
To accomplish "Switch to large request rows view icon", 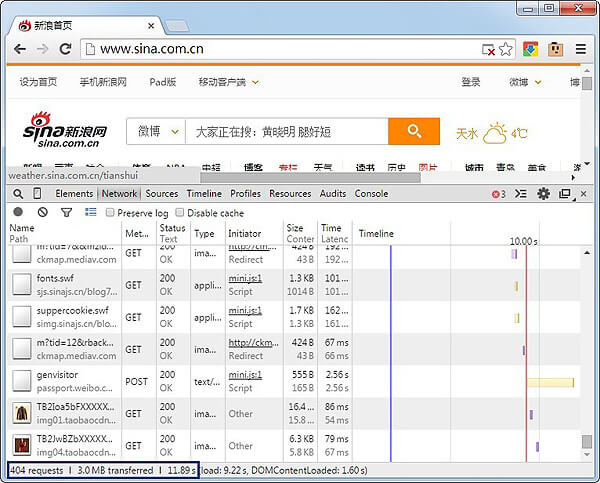I will 91,212.
